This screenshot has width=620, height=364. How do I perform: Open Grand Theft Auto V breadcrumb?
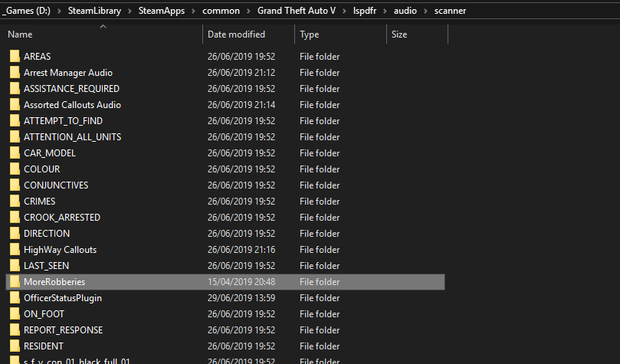[297, 11]
